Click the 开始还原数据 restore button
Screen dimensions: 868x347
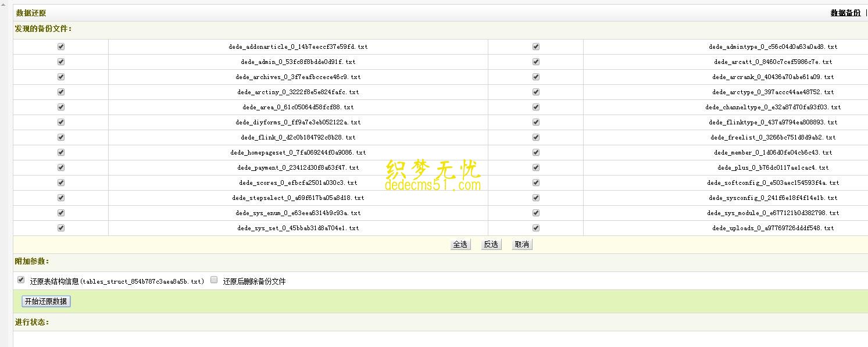tap(45, 301)
